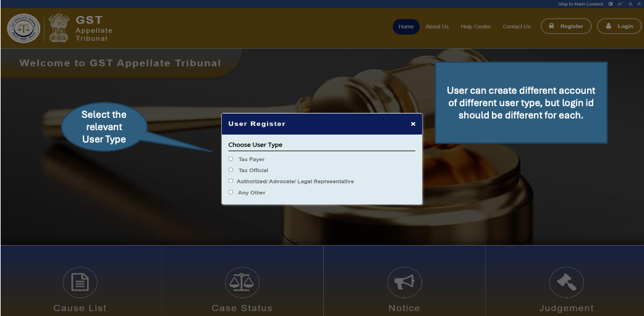644x316 pixels.
Task: Click the GST Appellate Tribunal round logo
Action: click(x=24, y=28)
